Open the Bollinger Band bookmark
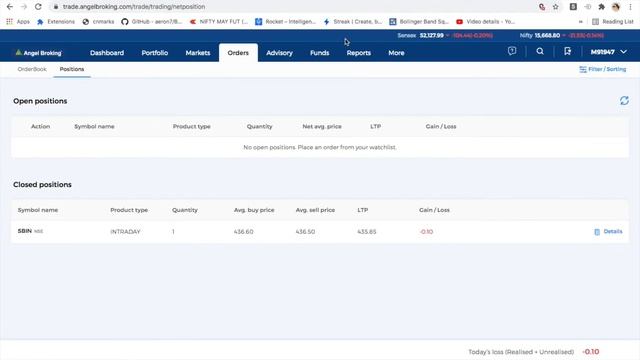Viewport: 640px width, 360px height. coord(419,22)
